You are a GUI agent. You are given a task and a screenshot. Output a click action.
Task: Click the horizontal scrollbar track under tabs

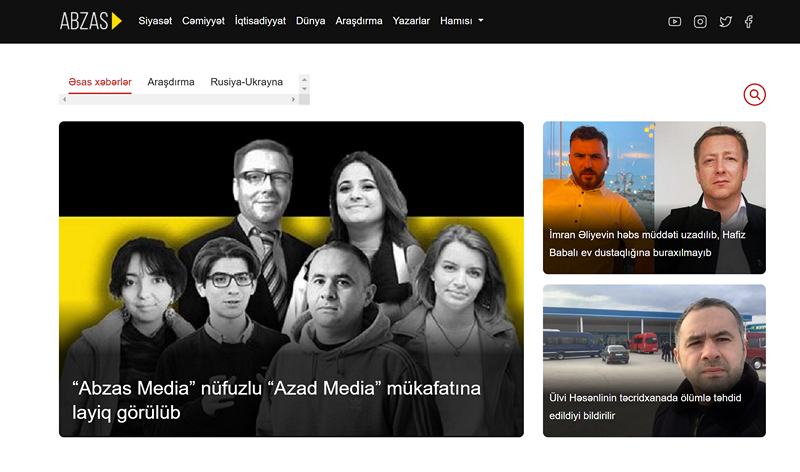coord(179,100)
